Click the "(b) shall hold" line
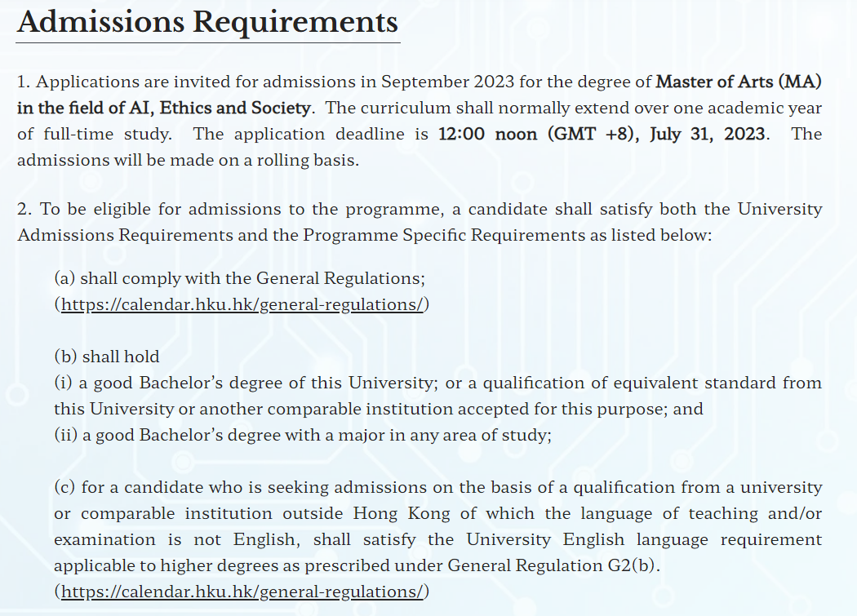857x616 pixels. [x=107, y=357]
